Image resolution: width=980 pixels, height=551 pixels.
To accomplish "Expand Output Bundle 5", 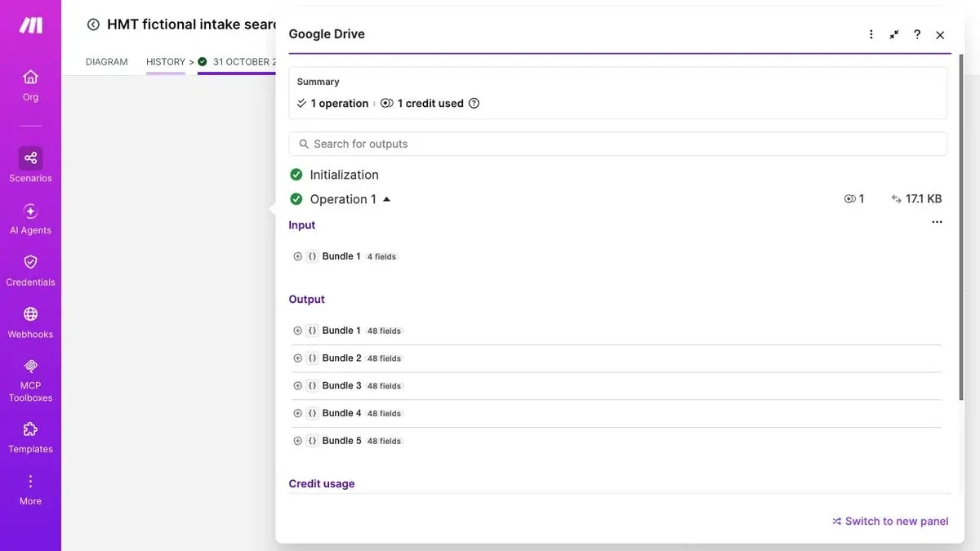I will pyautogui.click(x=297, y=441).
